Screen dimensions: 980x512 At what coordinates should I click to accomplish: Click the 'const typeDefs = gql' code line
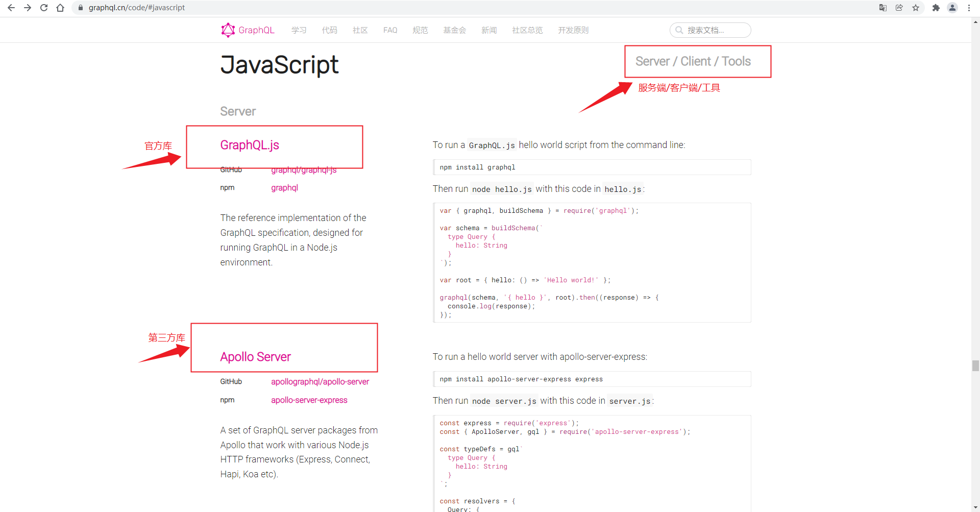[481, 449]
